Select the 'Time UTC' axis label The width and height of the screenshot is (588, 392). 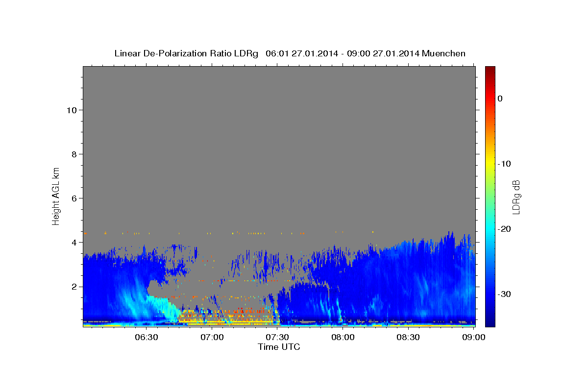(x=279, y=347)
